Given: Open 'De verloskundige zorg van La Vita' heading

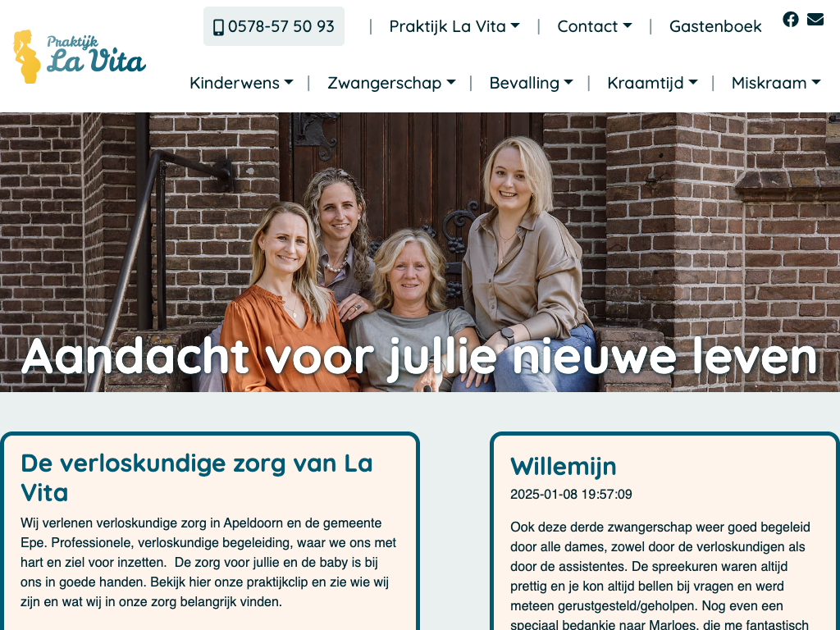Looking at the screenshot, I should pos(197,478).
